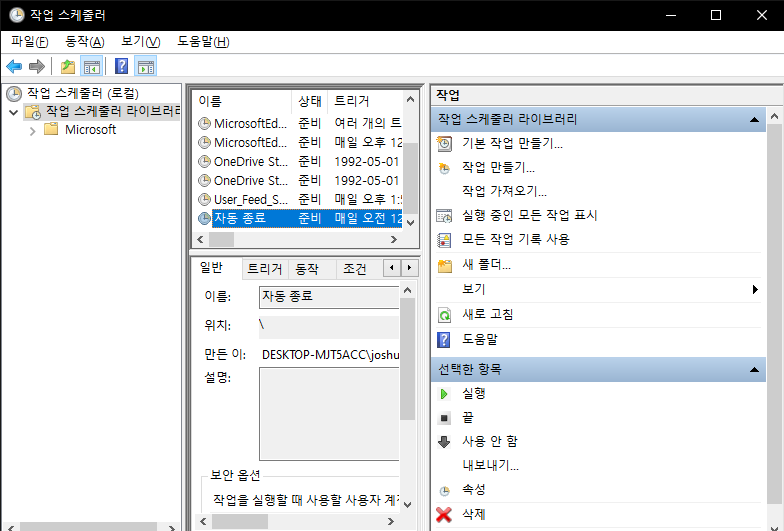The height and width of the screenshot is (531, 784).
Task: Click 기본 작업 만들기 icon
Action: click(444, 144)
